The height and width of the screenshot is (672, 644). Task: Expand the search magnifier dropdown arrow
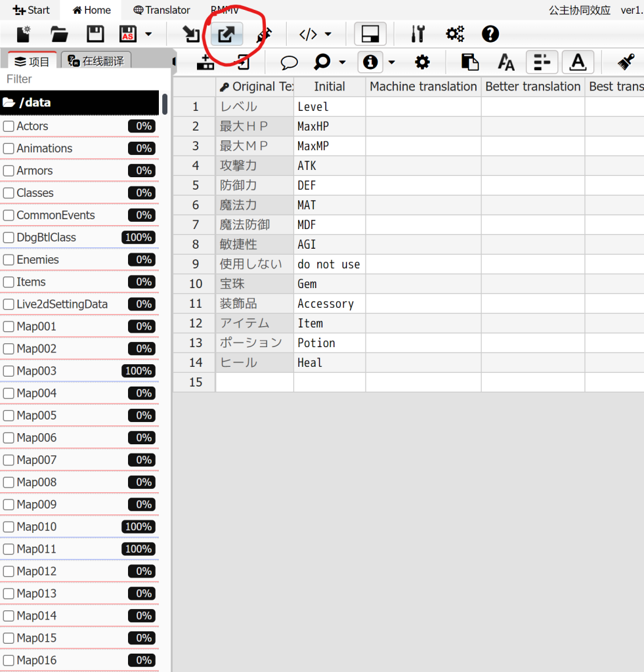pos(342,62)
